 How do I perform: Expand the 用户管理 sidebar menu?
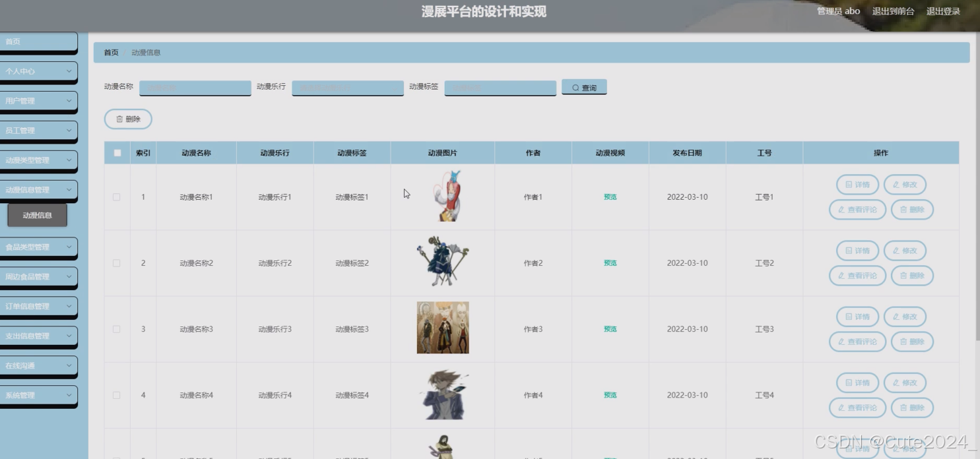pyautogui.click(x=38, y=101)
